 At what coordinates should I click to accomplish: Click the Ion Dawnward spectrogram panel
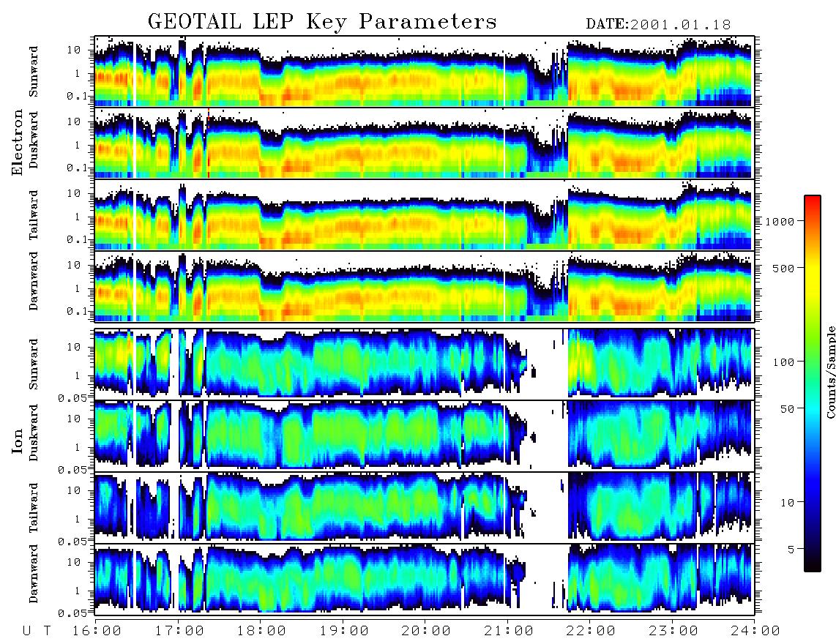pos(425,579)
